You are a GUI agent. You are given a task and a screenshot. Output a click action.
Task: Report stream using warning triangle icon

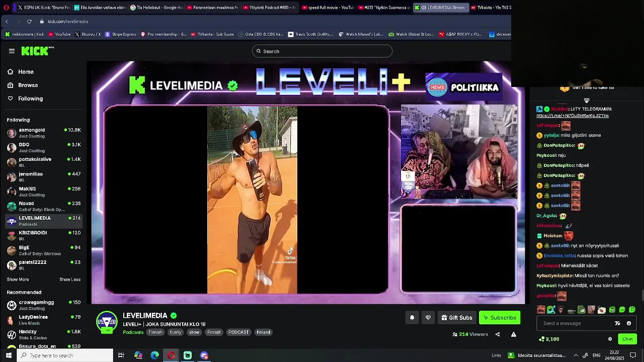(x=514, y=334)
